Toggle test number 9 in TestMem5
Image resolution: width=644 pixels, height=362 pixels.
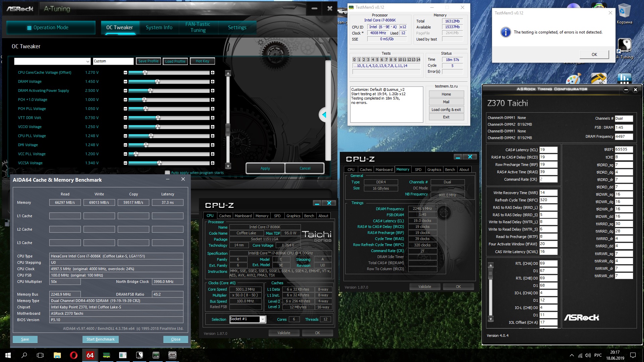pyautogui.click(x=395, y=60)
